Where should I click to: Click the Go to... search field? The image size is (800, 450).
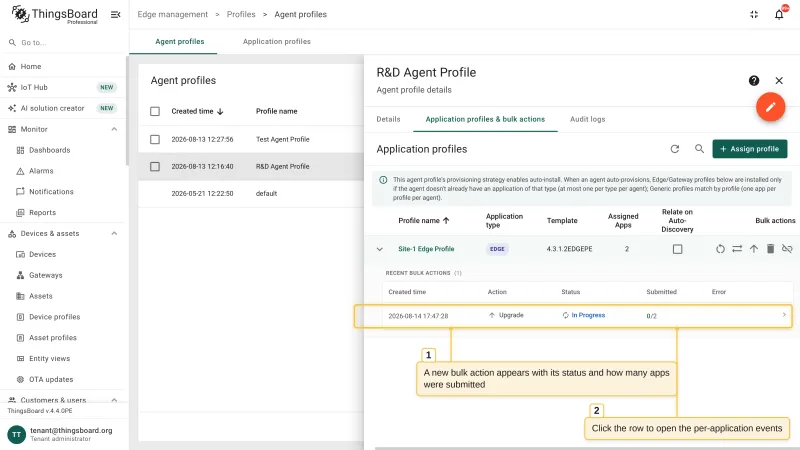(63, 43)
